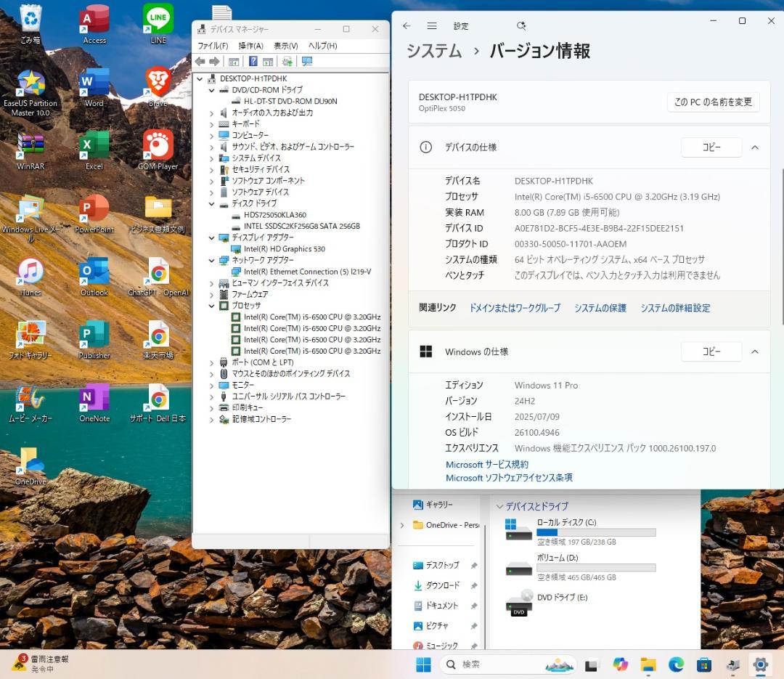Collapse the ディスクドライブ node in Device Manager
Image resolution: width=784 pixels, height=679 pixels.
pos(212,203)
